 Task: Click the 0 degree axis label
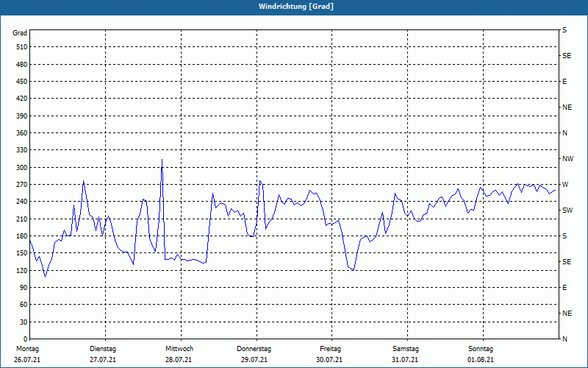coord(26,339)
